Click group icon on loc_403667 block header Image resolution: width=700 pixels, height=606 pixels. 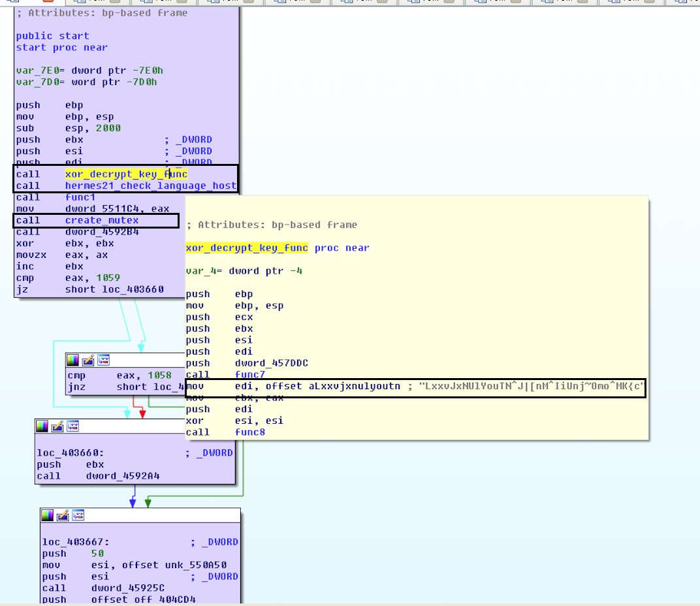pos(78,515)
